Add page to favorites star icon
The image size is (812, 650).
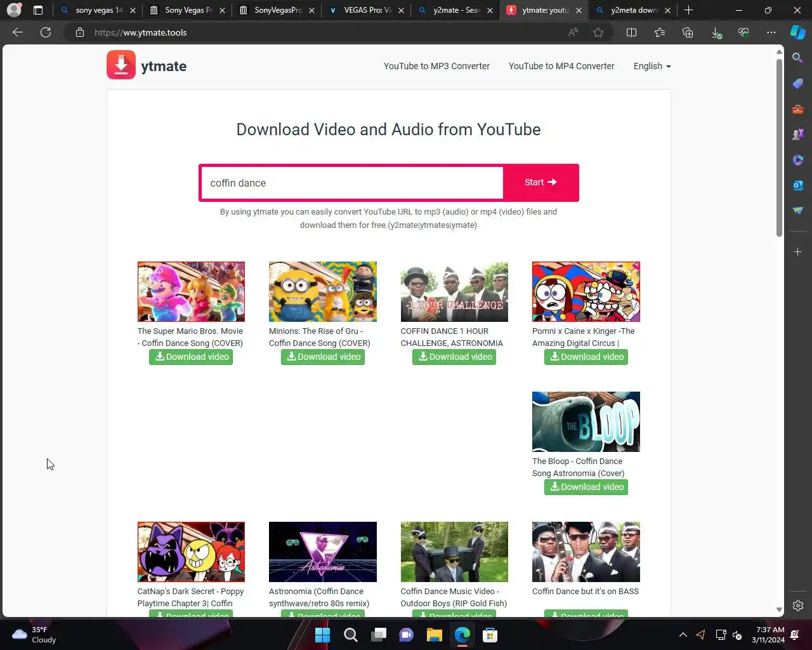598,32
